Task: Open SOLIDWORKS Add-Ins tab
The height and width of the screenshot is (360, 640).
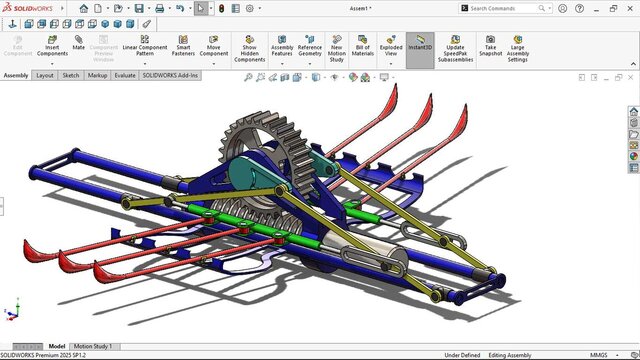Action: point(170,76)
